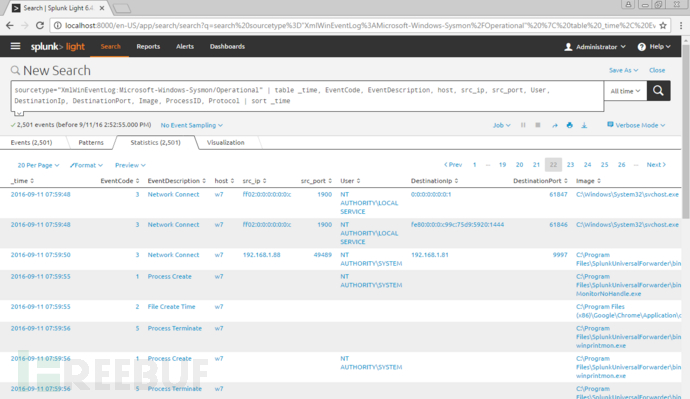Click the Administrator user icon
Image resolution: width=690 pixels, height=399 pixels.
coord(568,47)
